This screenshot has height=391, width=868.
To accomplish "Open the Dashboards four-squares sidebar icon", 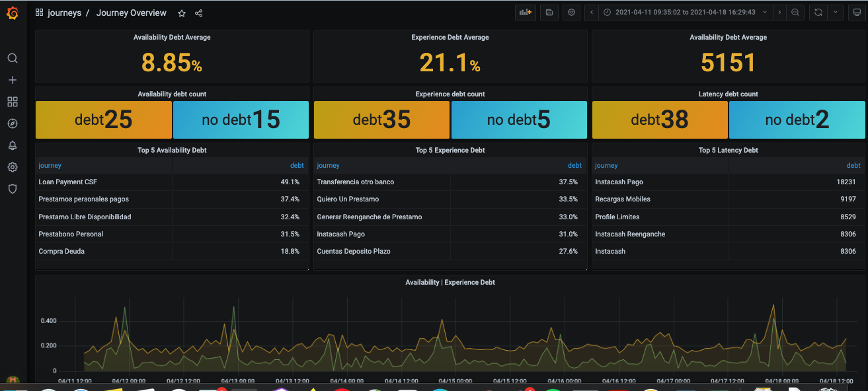I will [x=13, y=102].
